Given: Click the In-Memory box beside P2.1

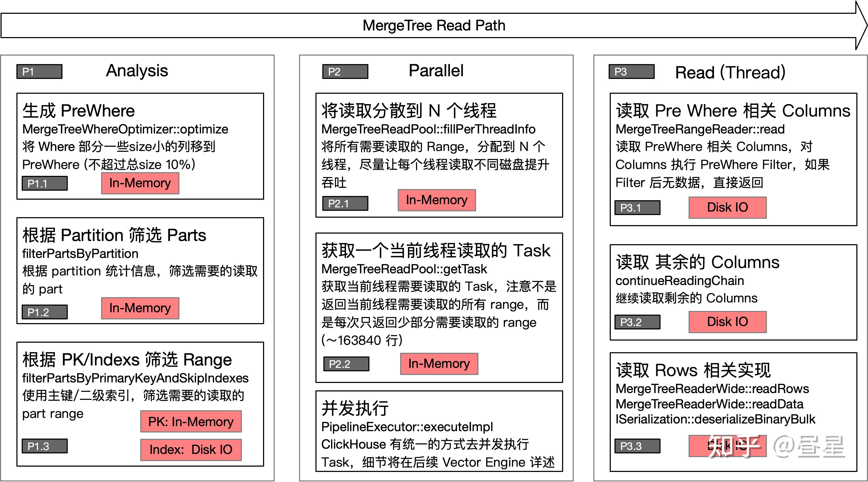Looking at the screenshot, I should [x=436, y=200].
